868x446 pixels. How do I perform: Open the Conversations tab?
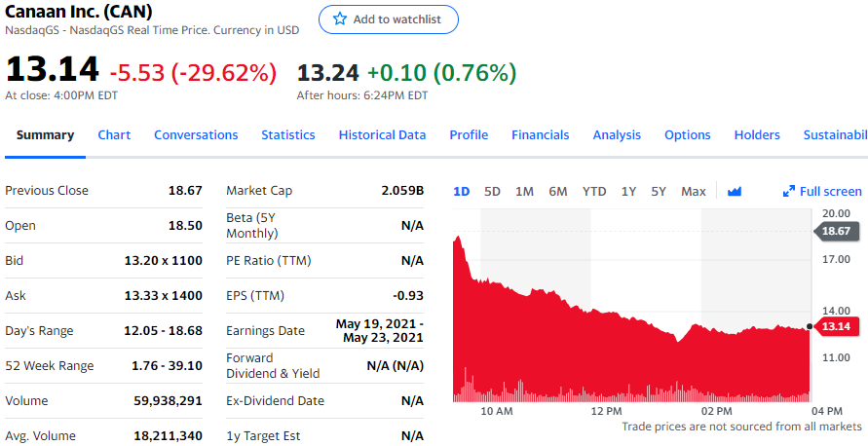pos(196,135)
